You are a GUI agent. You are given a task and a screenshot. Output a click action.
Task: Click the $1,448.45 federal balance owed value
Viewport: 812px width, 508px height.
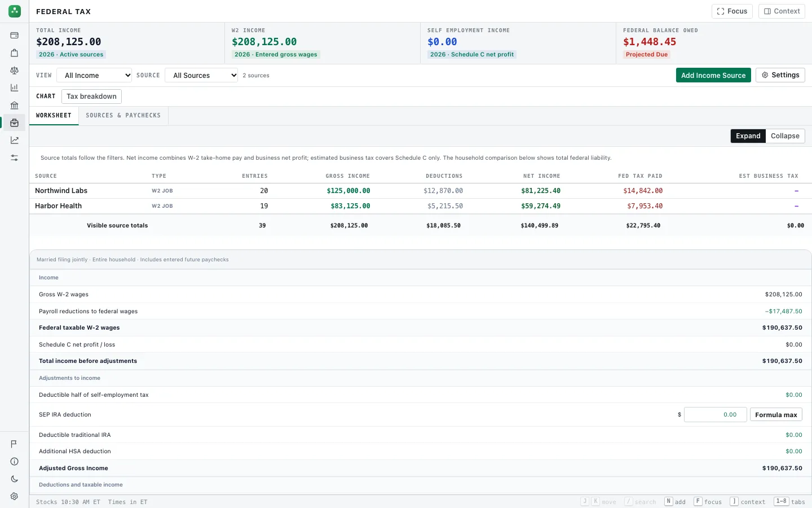[650, 42]
